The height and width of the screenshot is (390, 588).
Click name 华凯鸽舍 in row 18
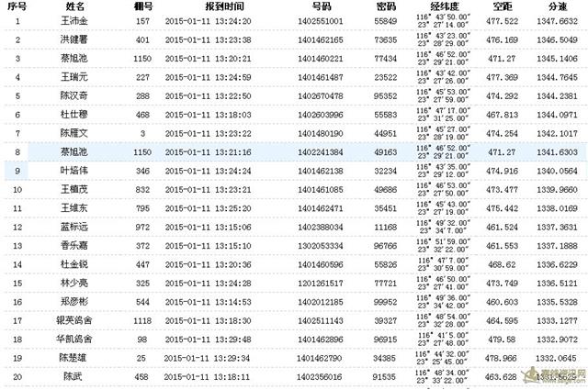pyautogui.click(x=73, y=339)
